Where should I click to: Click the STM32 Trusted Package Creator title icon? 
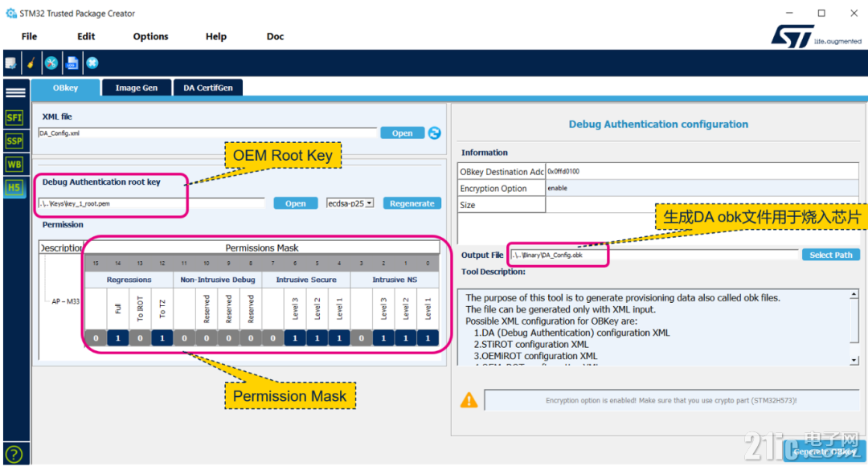(x=10, y=14)
